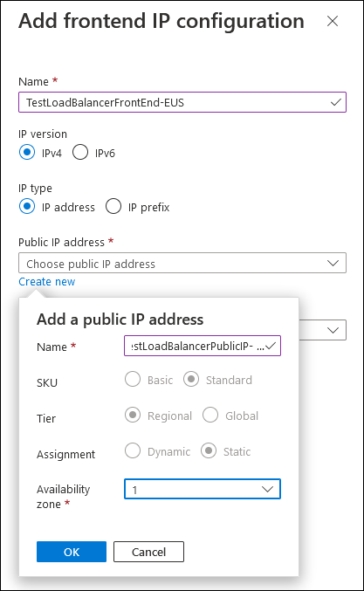364x591 pixels.
Task: Click the frontend Name input field
Action: click(x=182, y=102)
